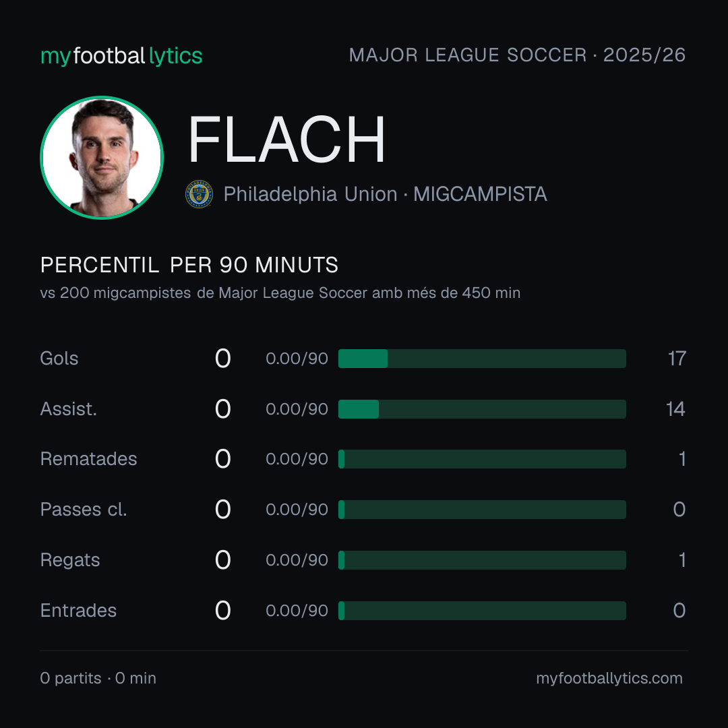Select the Gols stat label
The height and width of the screenshot is (728, 728).
point(59,359)
